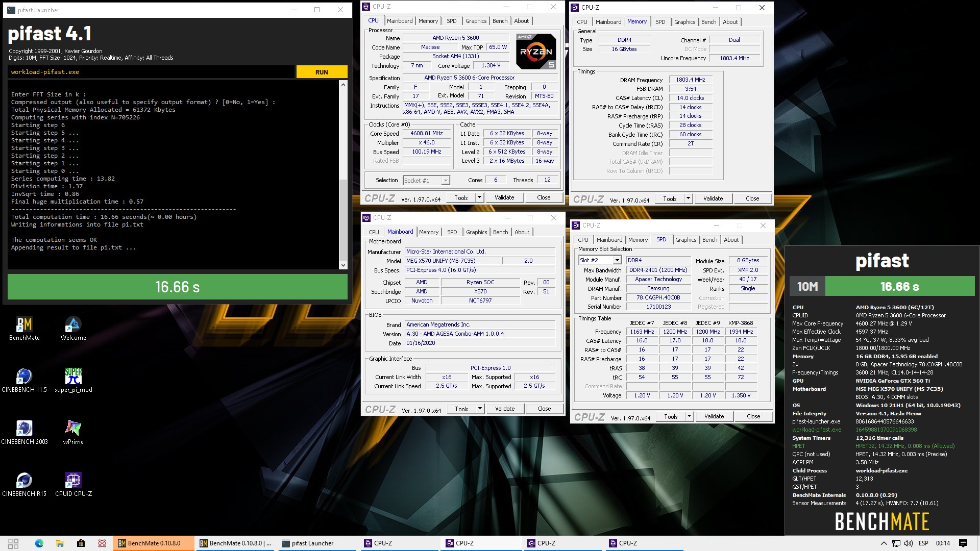980x551 pixels.
Task: Click the 00:14 clock in taskbar
Action: pos(943,543)
